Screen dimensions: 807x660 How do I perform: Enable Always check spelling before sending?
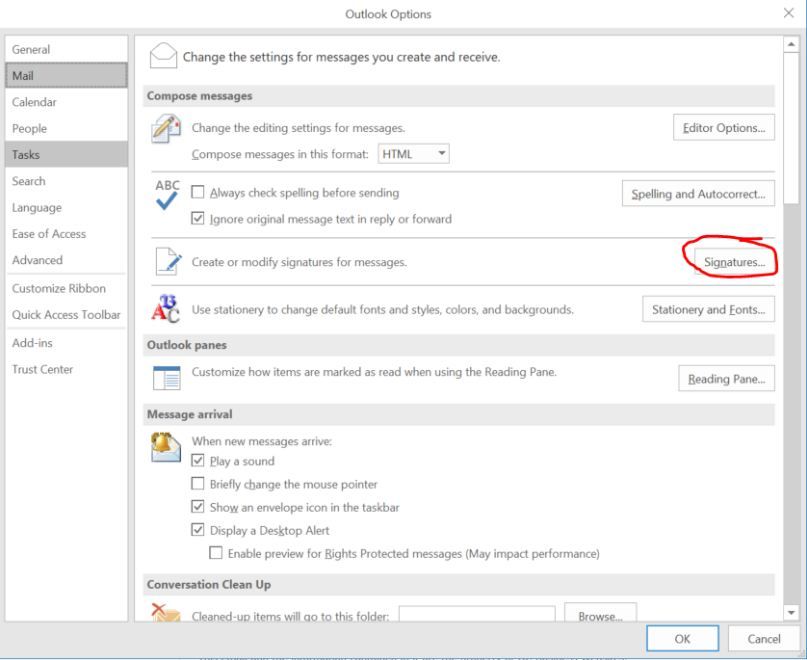[x=198, y=193]
